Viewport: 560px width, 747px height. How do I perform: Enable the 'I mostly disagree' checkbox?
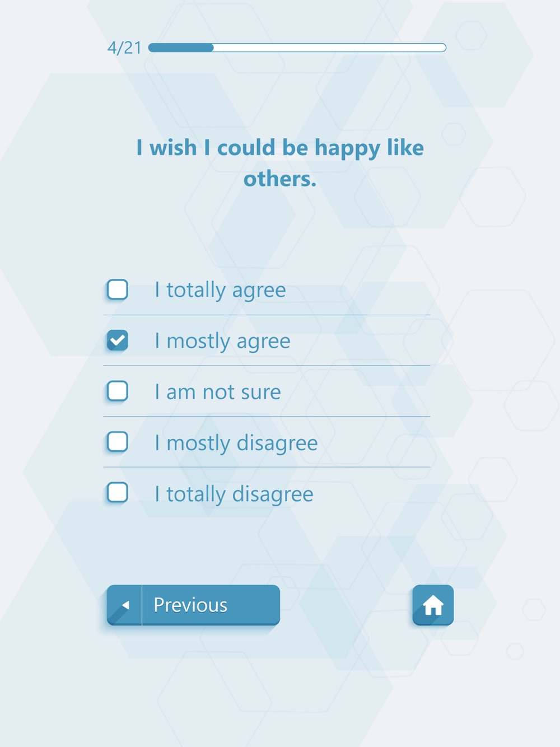118,442
